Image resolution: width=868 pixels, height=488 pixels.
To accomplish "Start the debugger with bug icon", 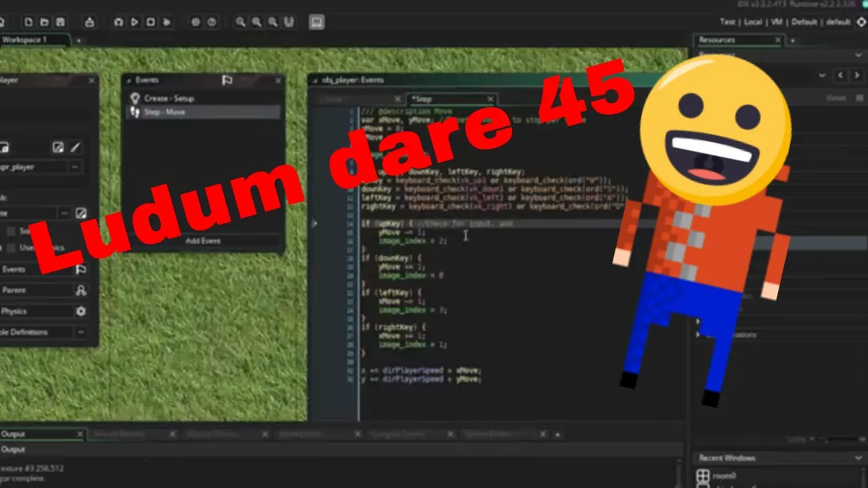I will [118, 22].
